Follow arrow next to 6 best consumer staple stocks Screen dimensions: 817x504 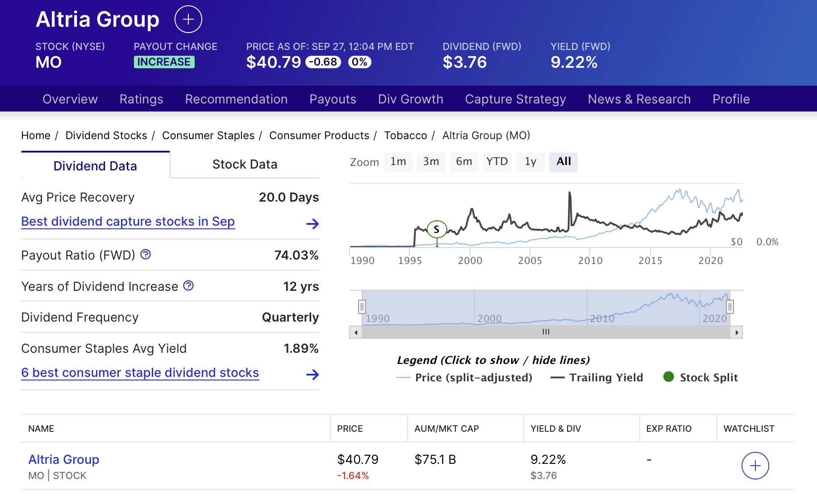coord(313,375)
